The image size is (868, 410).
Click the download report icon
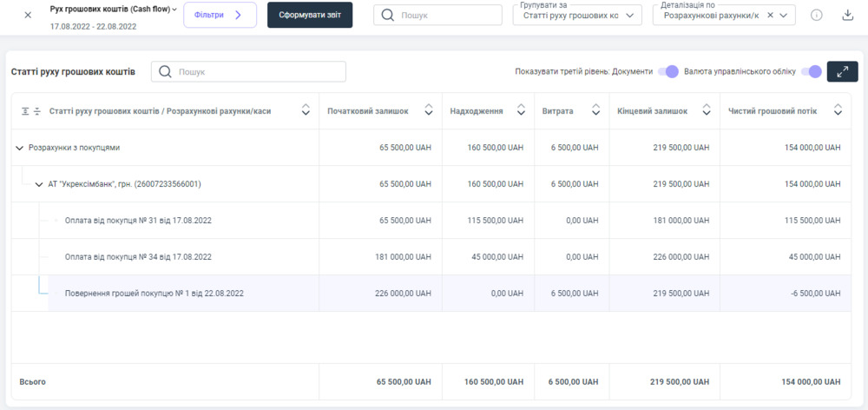(x=847, y=16)
